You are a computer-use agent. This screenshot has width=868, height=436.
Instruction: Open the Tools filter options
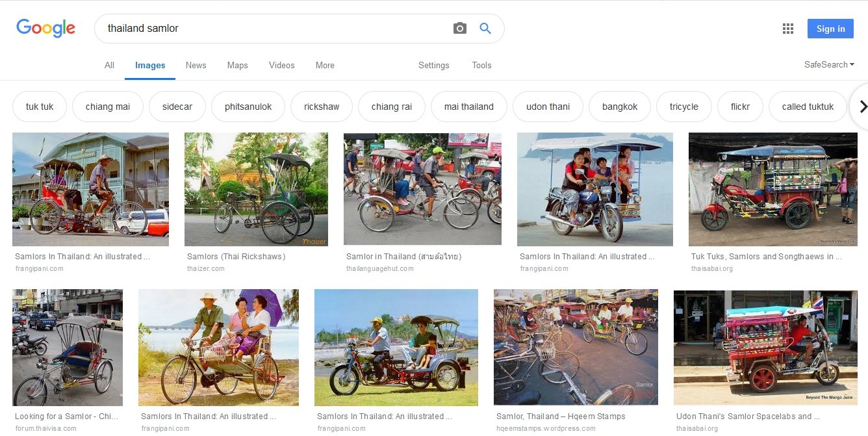coord(481,65)
